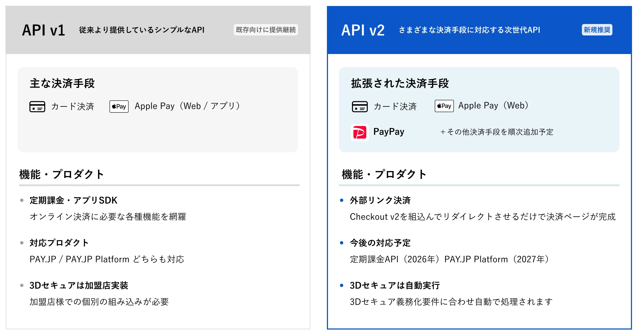This screenshot has width=644, height=335.
Task: Click the 定期課金・アプリSDK bullet heading
Action: pyautogui.click(x=73, y=200)
